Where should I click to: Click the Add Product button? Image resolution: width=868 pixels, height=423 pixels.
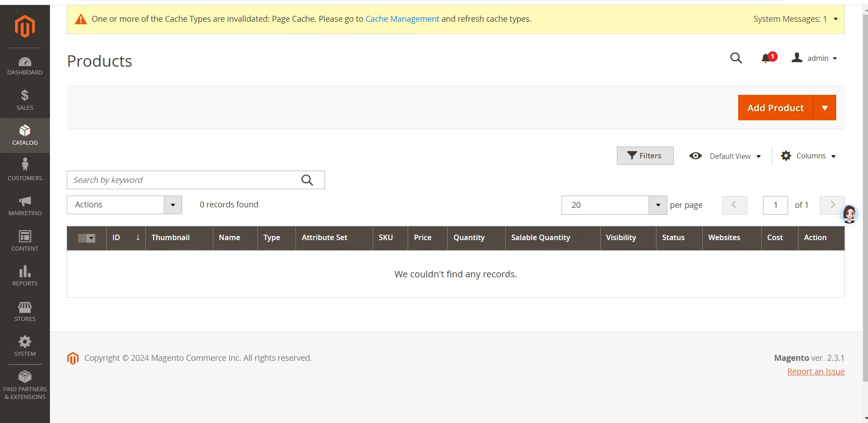coord(775,108)
